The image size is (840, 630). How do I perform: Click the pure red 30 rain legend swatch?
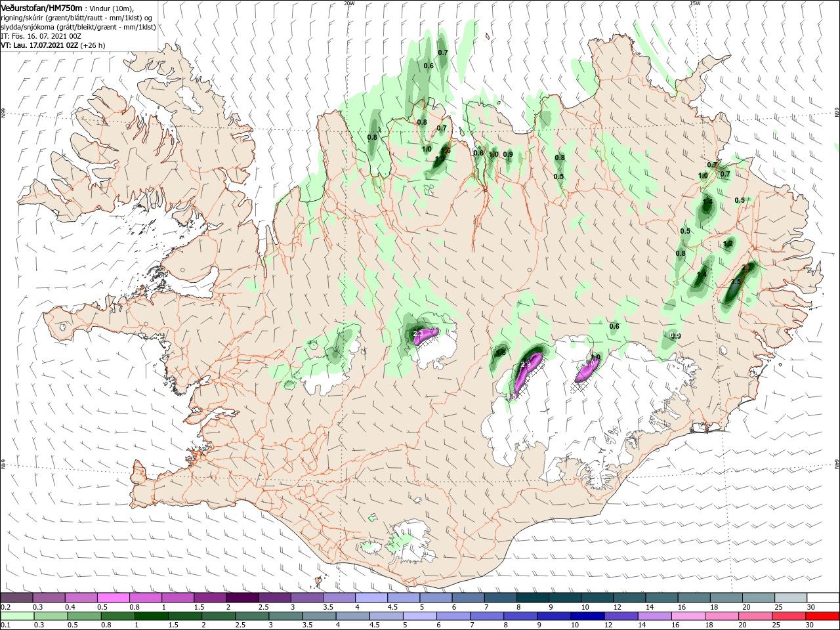823,616
